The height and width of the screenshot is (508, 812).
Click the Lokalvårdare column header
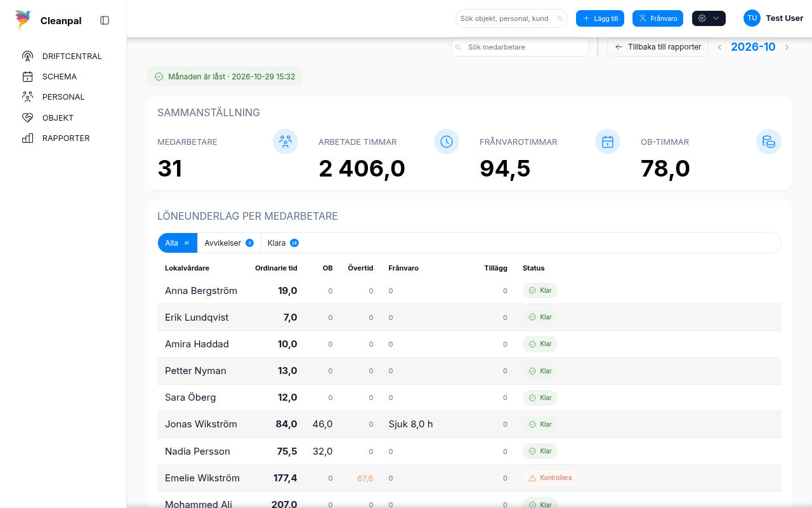pyautogui.click(x=187, y=268)
